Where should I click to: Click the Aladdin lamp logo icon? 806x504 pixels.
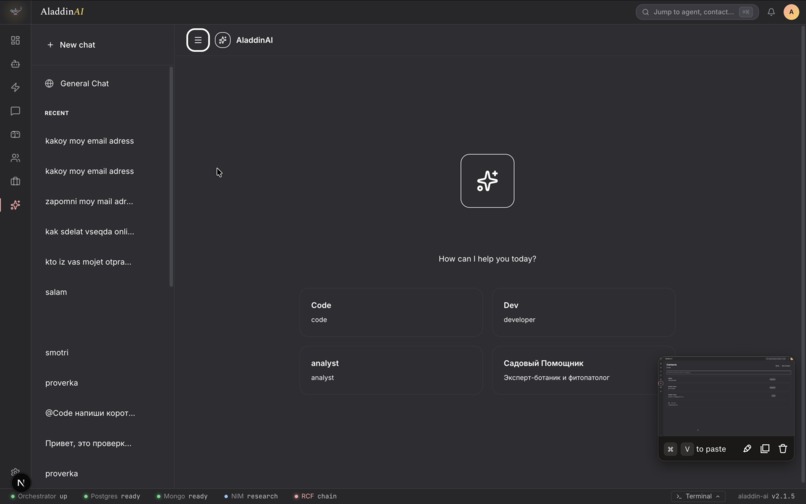(x=15, y=11)
